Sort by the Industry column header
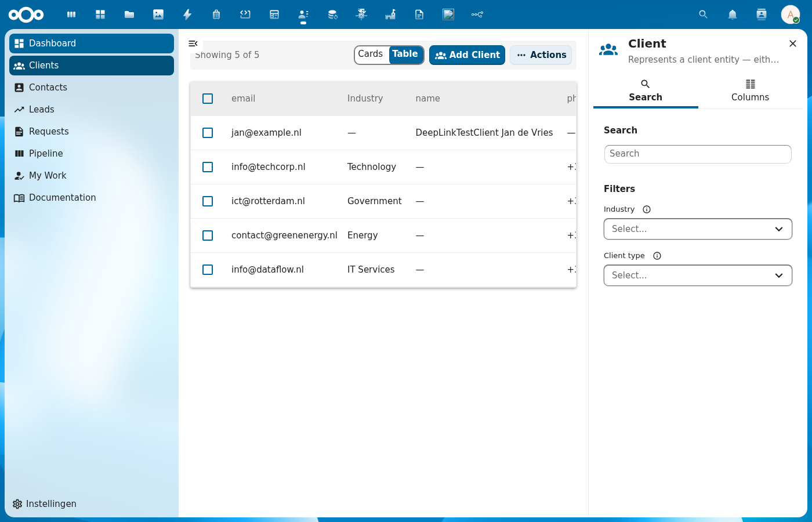This screenshot has height=522, width=812. [365, 99]
